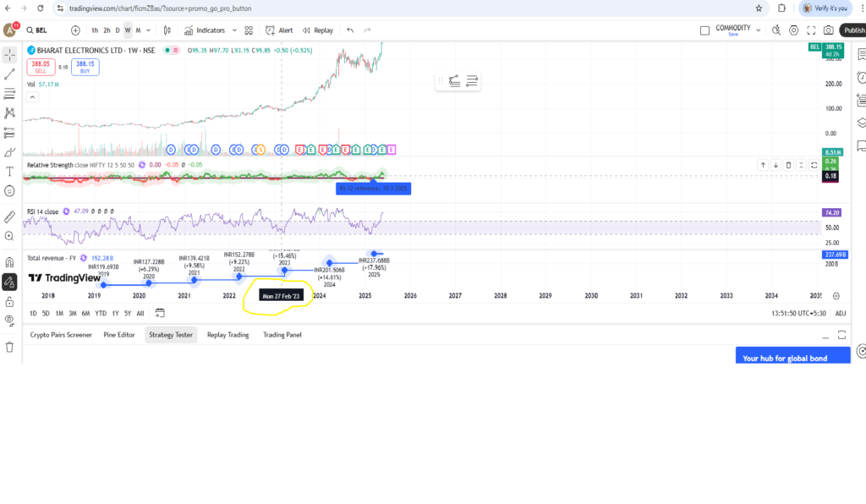866x504 pixels.
Task: Select the brush drawing tool
Action: pos(9,152)
